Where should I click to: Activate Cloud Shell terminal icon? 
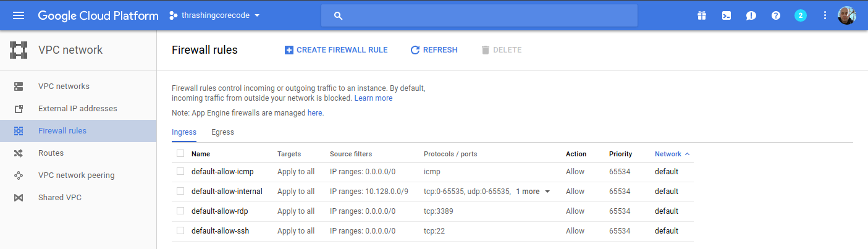727,15
